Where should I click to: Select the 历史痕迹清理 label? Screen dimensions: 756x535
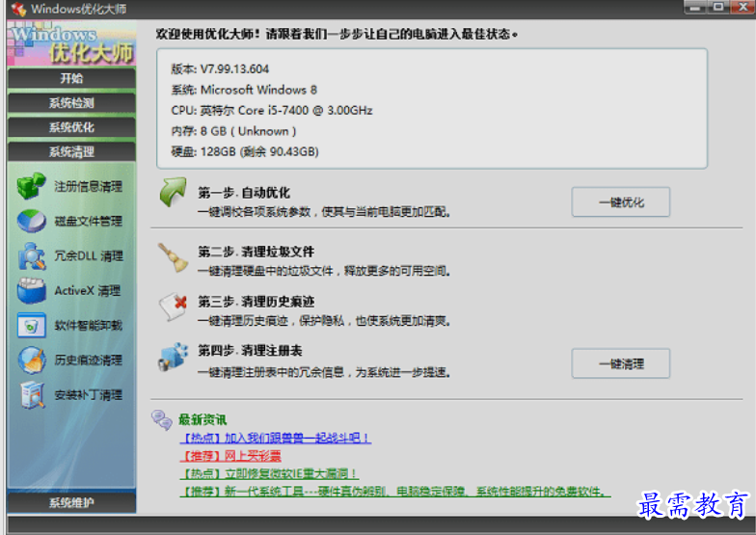(89, 361)
